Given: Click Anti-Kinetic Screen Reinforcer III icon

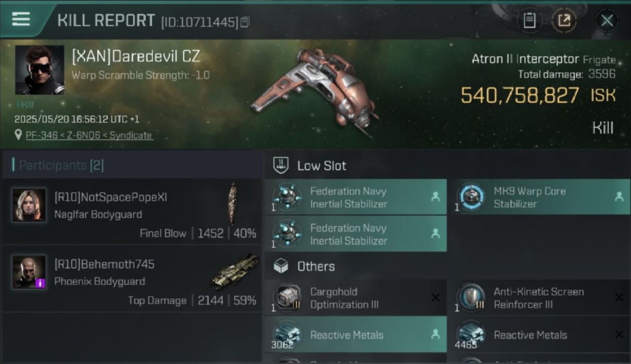Looking at the screenshot, I should (471, 298).
